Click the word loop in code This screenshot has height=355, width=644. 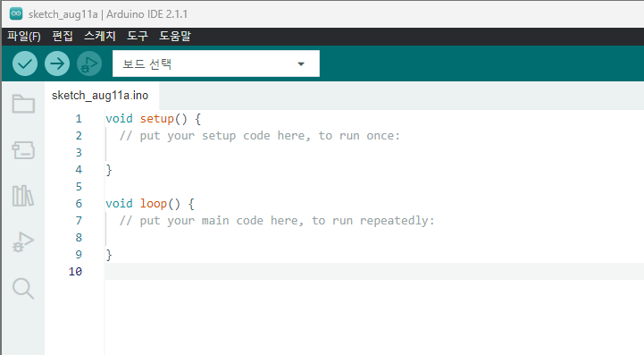point(154,204)
